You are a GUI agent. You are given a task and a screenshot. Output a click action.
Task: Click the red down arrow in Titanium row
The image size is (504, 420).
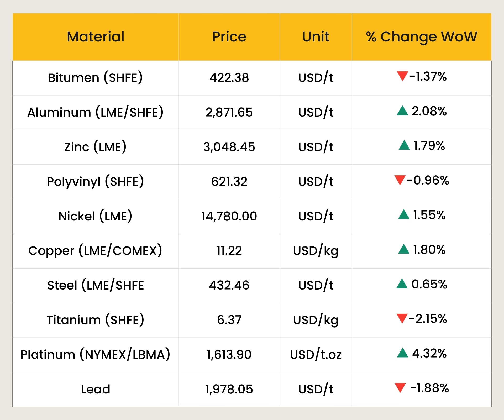402,318
